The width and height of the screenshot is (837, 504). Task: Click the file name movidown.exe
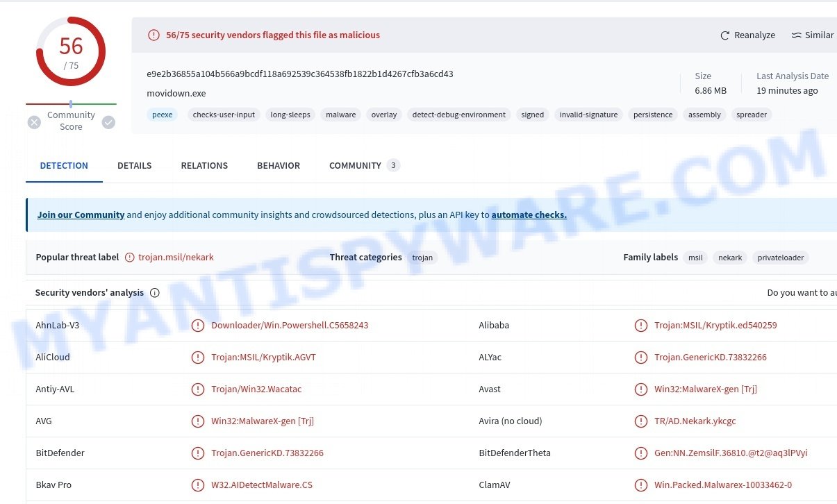click(x=176, y=94)
